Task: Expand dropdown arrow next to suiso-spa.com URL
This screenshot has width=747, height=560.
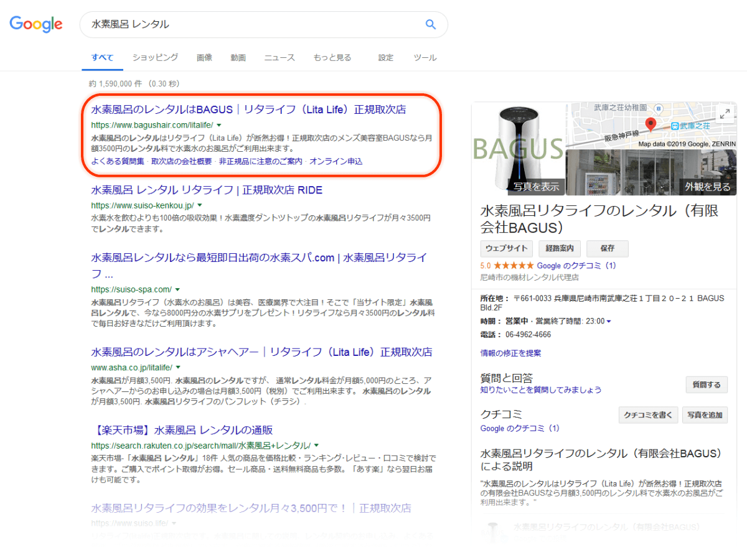Action: [177, 289]
